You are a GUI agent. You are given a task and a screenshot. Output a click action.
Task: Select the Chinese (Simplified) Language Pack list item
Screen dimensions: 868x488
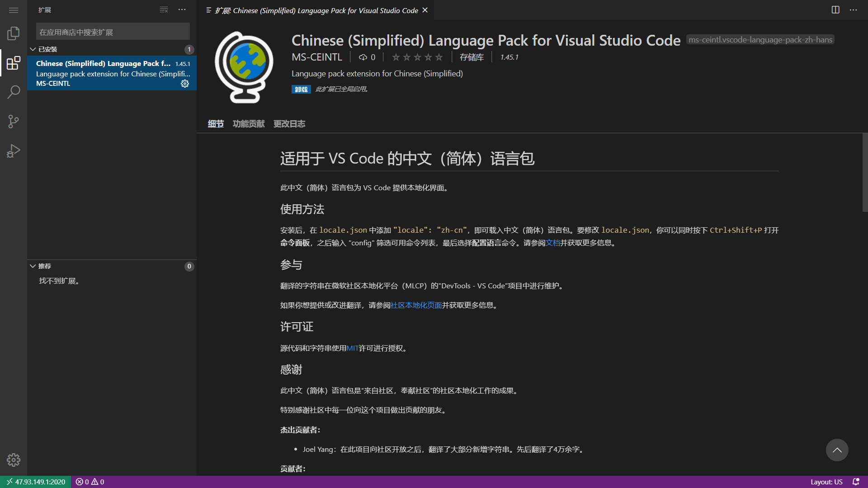coord(112,73)
